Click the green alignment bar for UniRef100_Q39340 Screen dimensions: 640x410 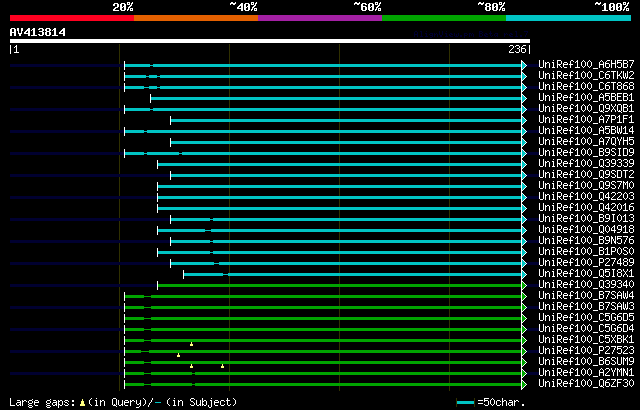340,286
